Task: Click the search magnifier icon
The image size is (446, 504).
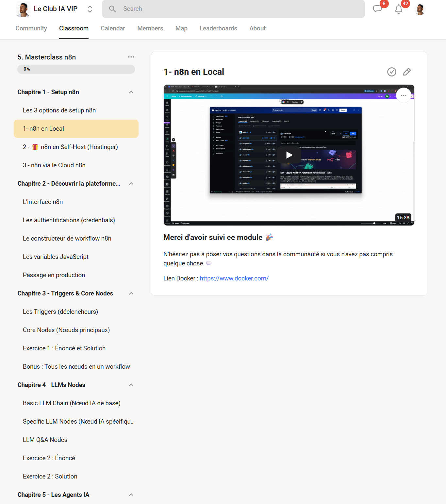Action: click(112, 9)
